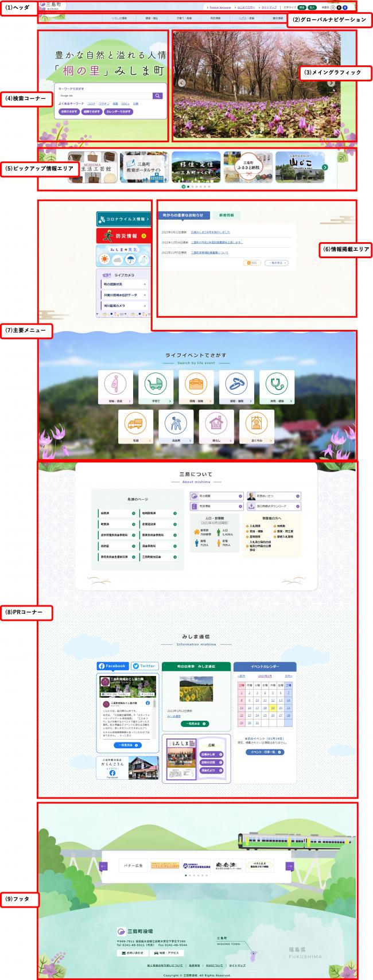Screen dimensions: 373x980
Task: Open the からんころん Facebook banner
Action: [x=127, y=768]
